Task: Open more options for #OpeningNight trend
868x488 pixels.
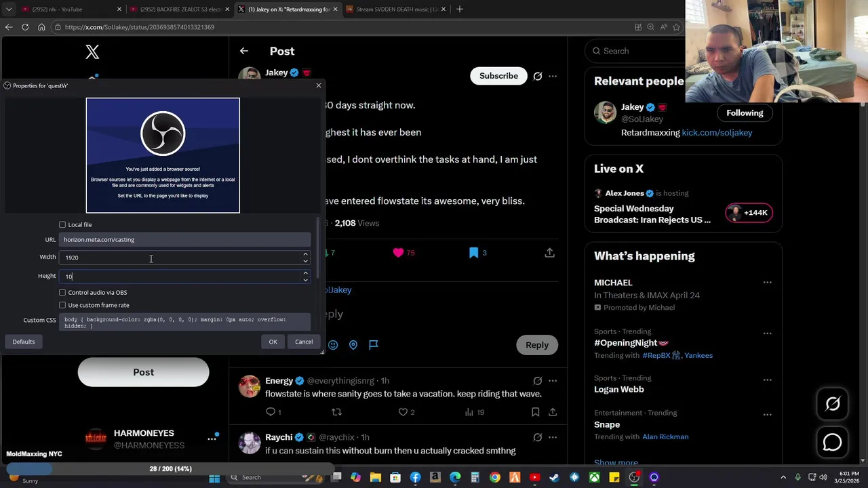Action: [767, 333]
